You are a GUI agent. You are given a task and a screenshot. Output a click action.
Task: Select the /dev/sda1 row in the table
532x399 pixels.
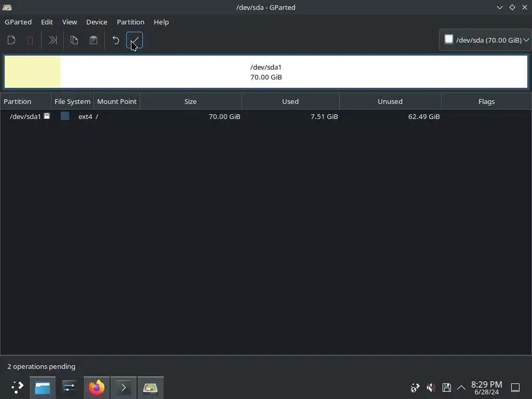point(266,116)
